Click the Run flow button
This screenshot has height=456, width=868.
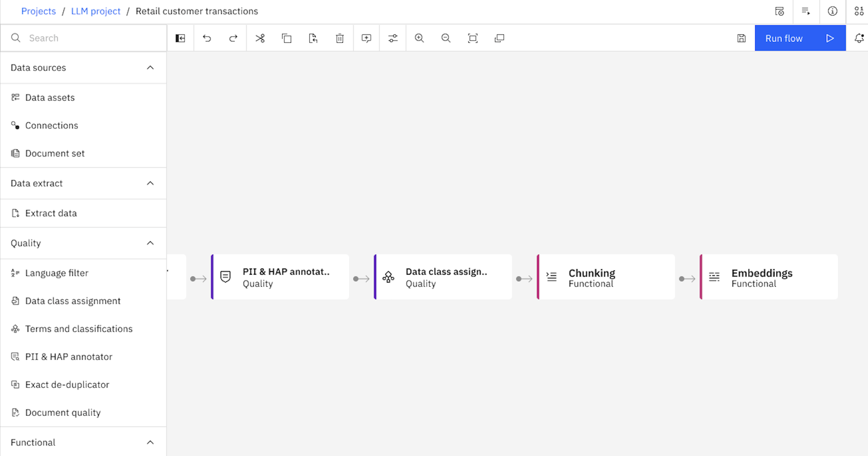tap(800, 38)
